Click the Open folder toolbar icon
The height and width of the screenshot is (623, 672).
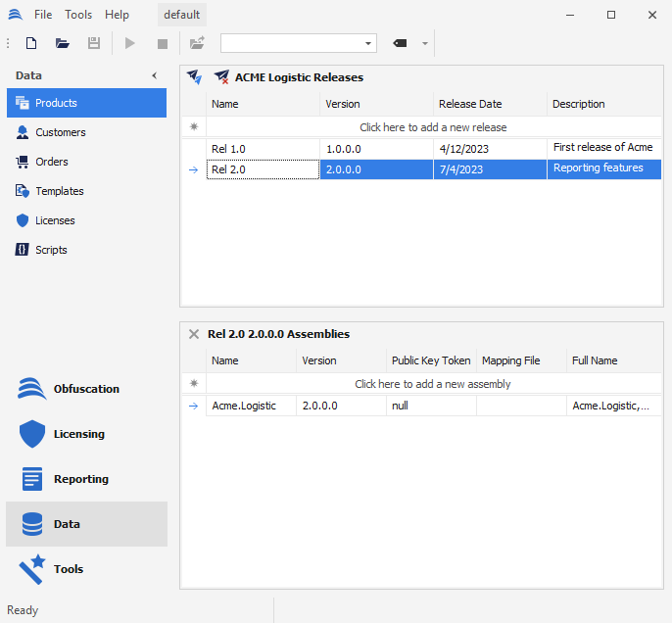(63, 43)
